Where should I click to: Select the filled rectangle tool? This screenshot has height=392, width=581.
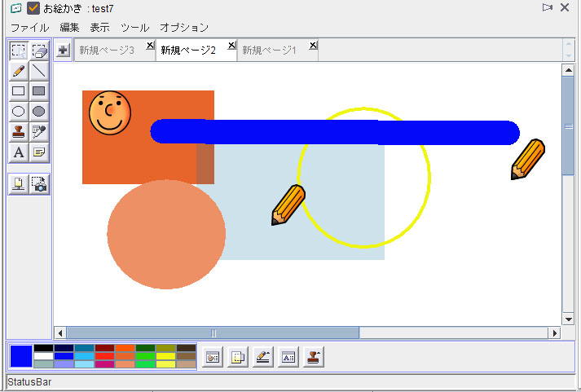(x=39, y=91)
